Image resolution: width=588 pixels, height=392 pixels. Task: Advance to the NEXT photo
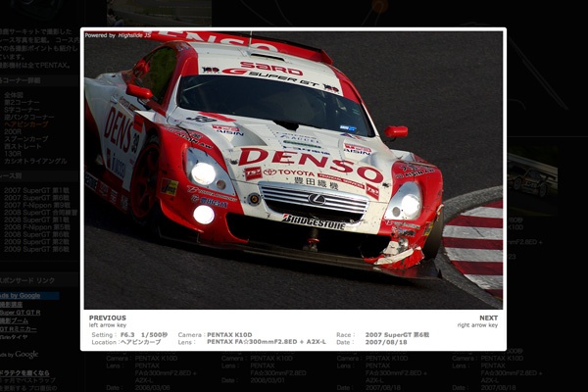[488, 318]
